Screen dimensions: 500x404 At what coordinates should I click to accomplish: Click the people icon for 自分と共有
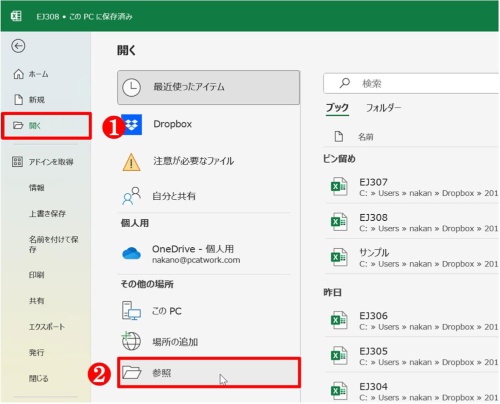tap(131, 196)
